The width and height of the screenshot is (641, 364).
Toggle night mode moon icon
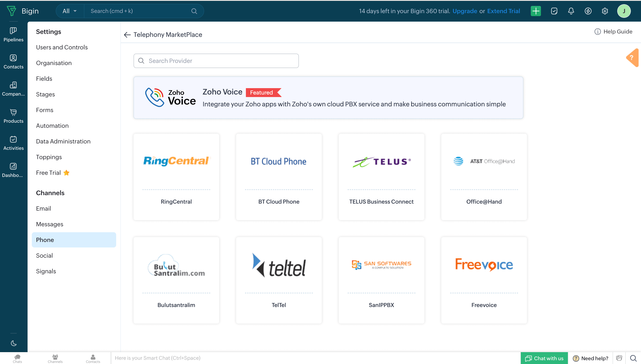(x=14, y=343)
